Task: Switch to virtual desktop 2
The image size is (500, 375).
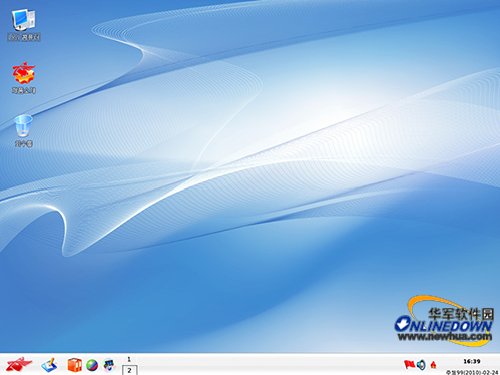Action: click(130, 370)
